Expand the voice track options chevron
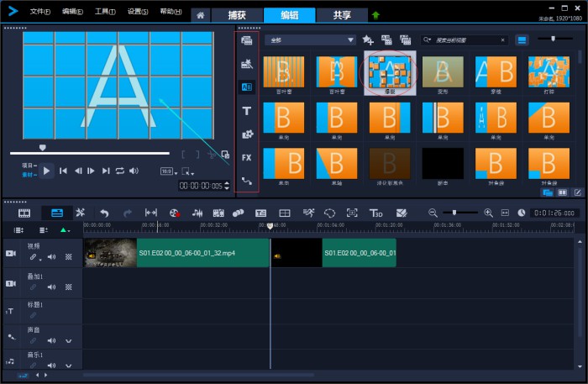The image size is (588, 384). coord(68,340)
